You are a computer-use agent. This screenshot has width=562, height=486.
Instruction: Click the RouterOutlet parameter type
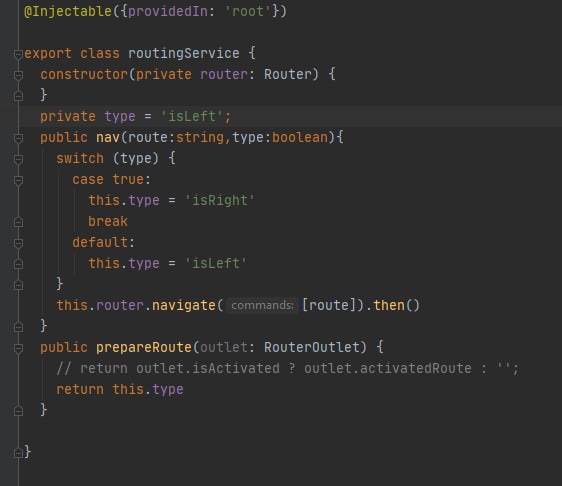[x=311, y=347]
